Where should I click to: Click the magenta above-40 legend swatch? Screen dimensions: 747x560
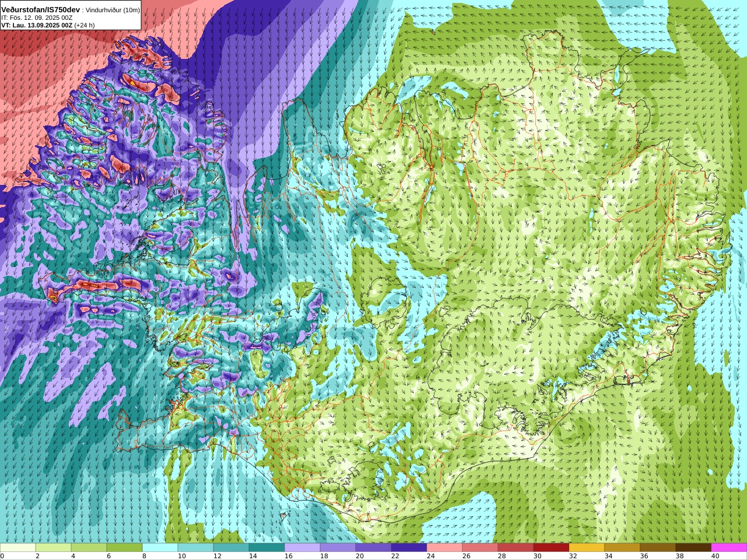(x=729, y=548)
